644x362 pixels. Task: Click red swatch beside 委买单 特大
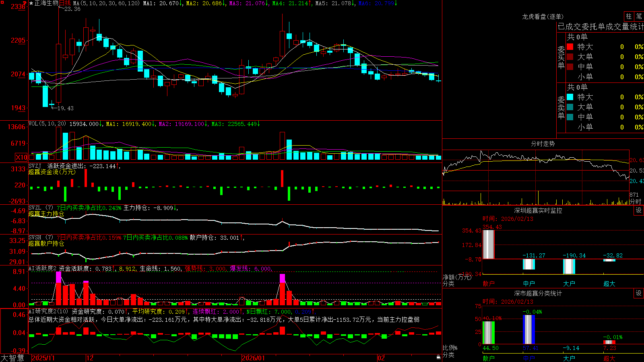(x=570, y=47)
